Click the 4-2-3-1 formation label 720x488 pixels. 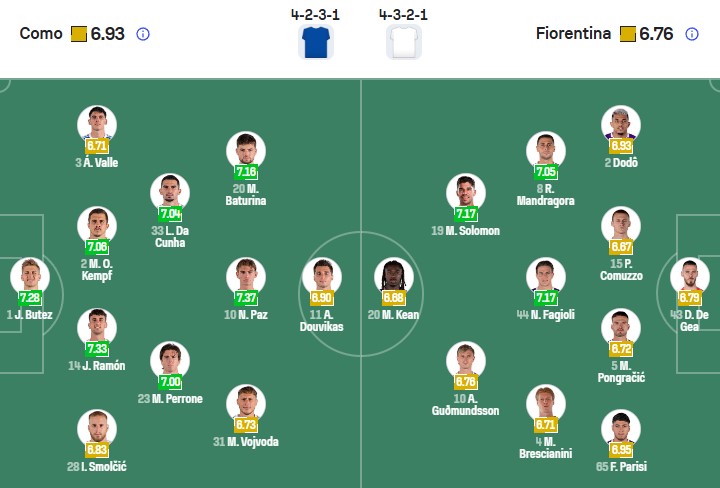click(x=314, y=15)
